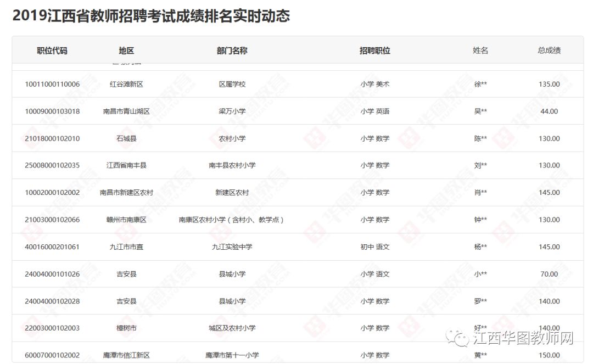Click position code 10009000103018
593x364 pixels.
point(52,111)
